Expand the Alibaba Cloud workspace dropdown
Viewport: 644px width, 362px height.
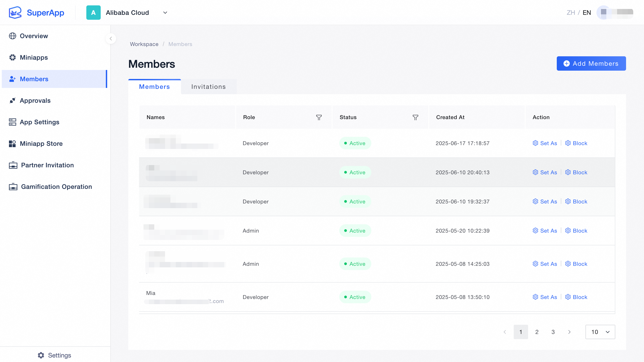click(x=165, y=13)
